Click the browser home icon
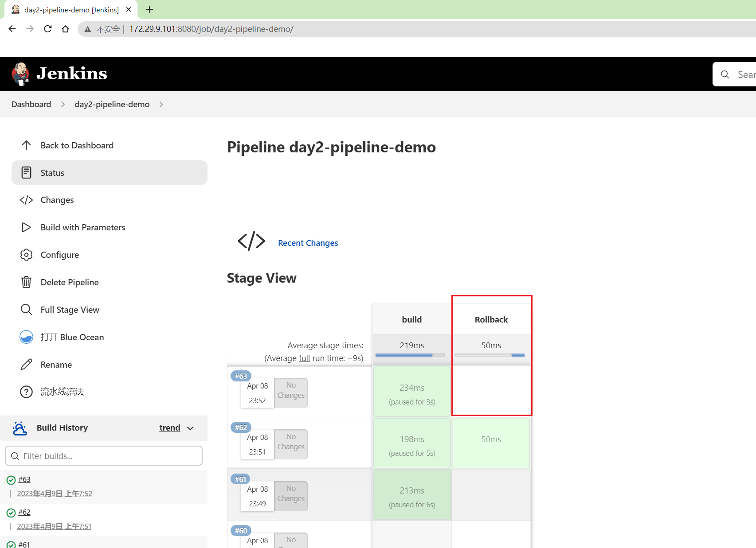Image resolution: width=756 pixels, height=548 pixels. 66,29
